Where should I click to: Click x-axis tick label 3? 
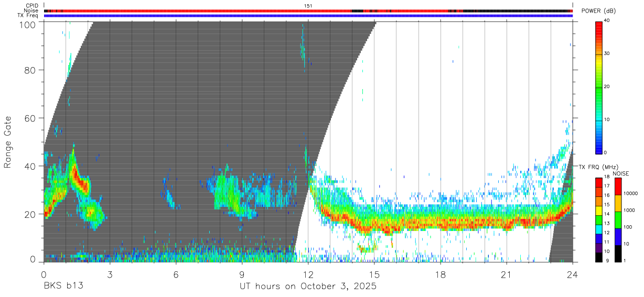pos(110,274)
